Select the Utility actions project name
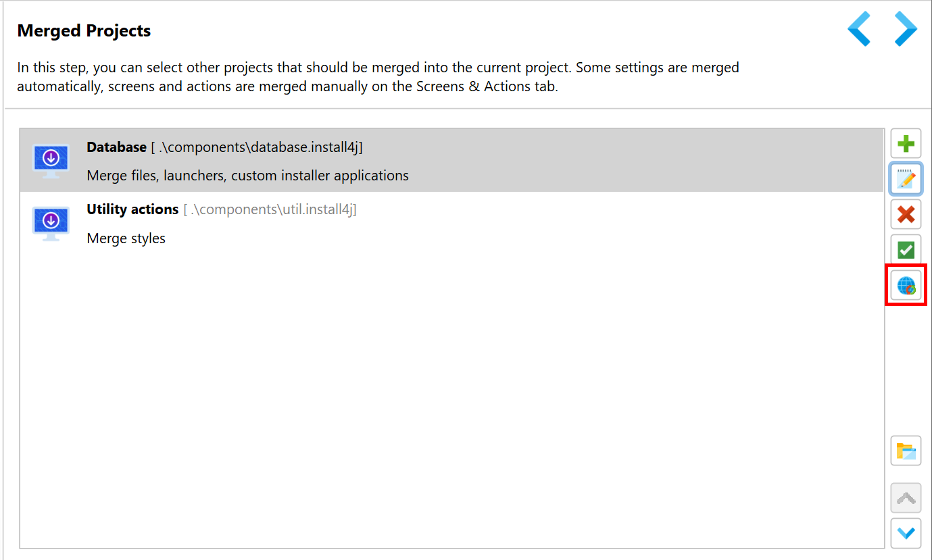The image size is (932, 560). click(132, 209)
